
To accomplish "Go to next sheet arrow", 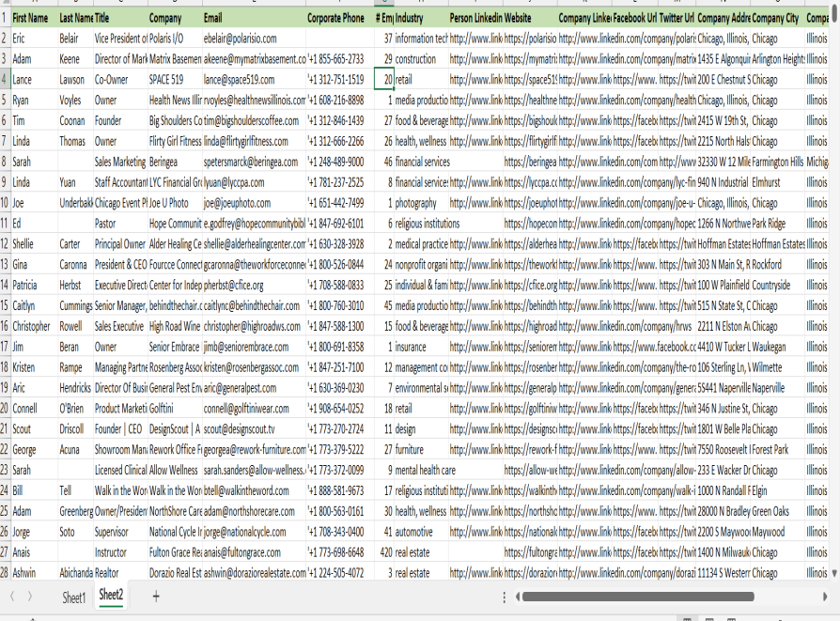I will coord(30,597).
